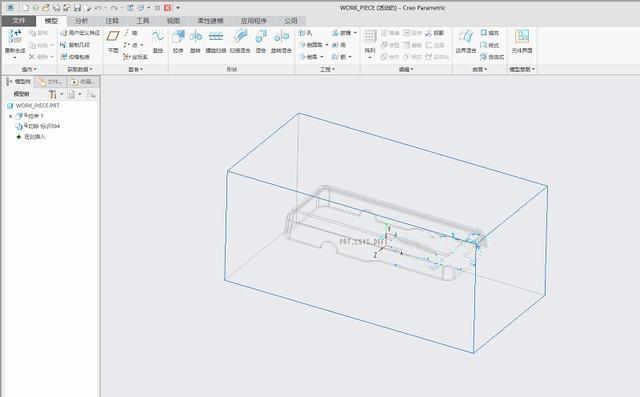Click the model tree settings icon
Image resolution: width=640 pixels, height=397 pixels.
(53, 94)
